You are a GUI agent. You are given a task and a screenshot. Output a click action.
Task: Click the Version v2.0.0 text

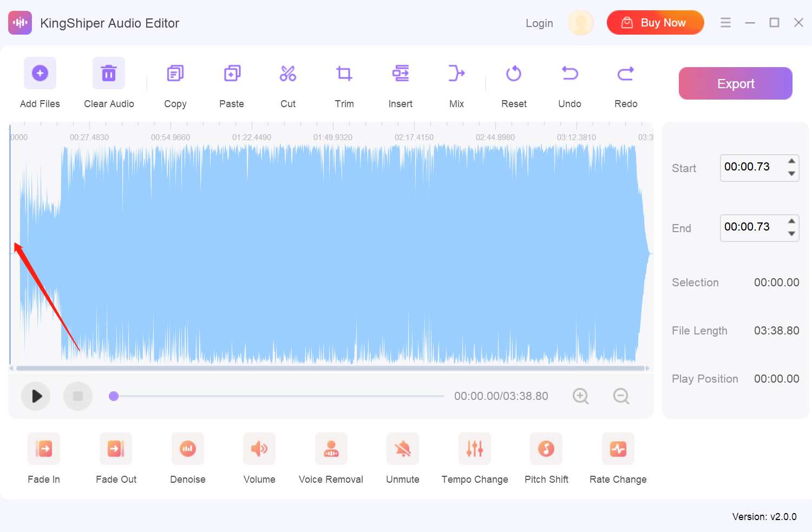[764, 517]
